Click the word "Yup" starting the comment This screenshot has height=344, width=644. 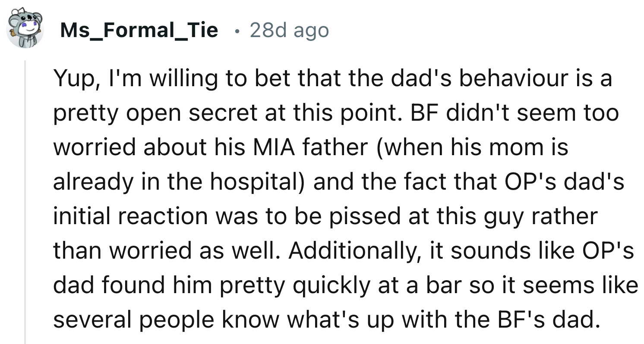pos(72,79)
